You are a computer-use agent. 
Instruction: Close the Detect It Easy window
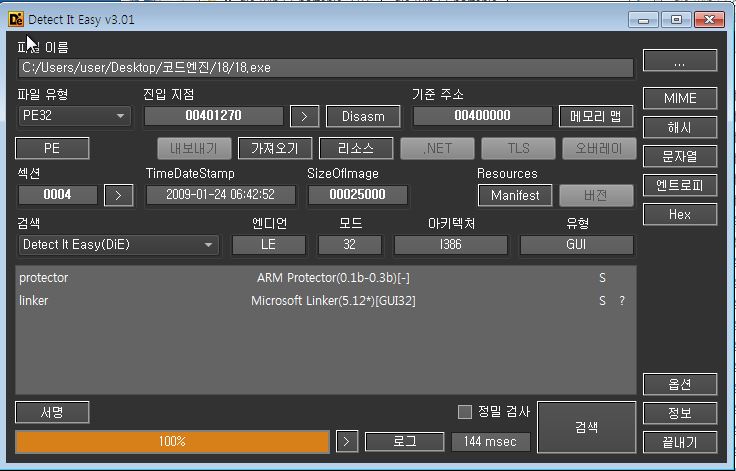709,20
